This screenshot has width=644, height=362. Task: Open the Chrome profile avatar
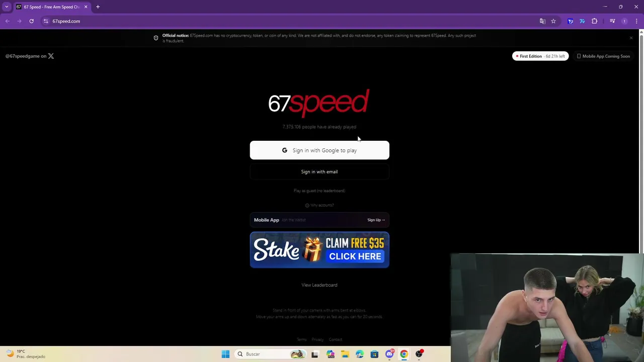point(624,21)
